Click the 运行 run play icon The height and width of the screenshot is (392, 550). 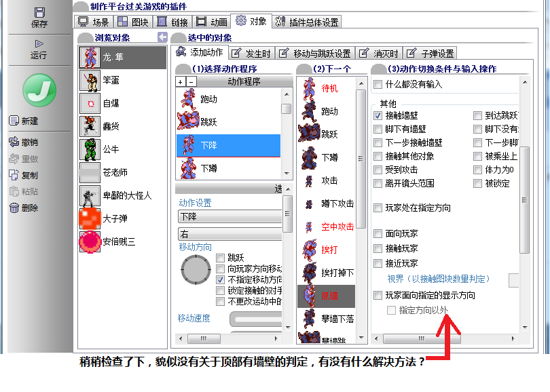pos(39,44)
